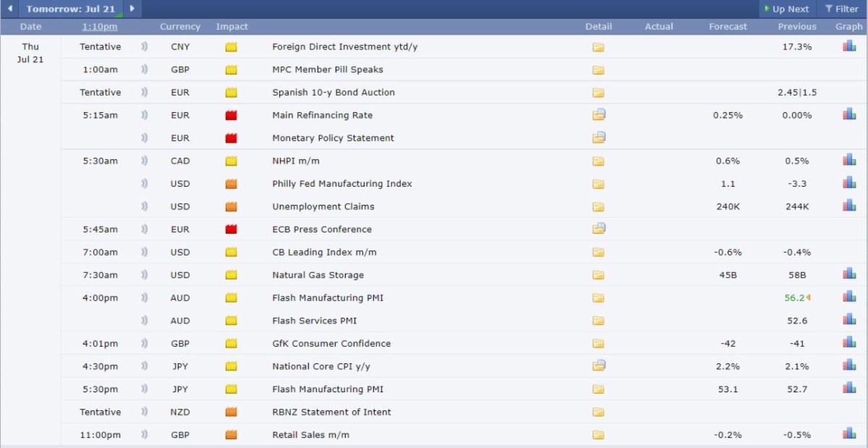Click the forecast value 240K

(x=728, y=206)
